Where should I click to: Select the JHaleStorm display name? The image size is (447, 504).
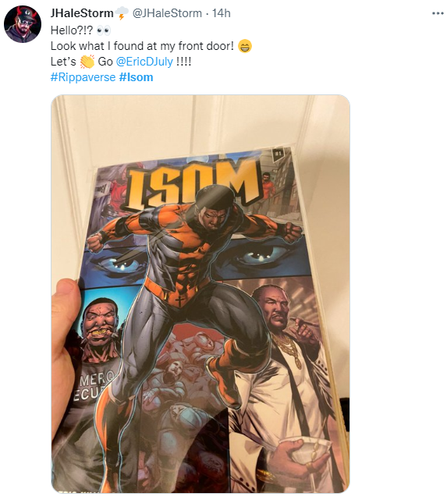(x=82, y=13)
